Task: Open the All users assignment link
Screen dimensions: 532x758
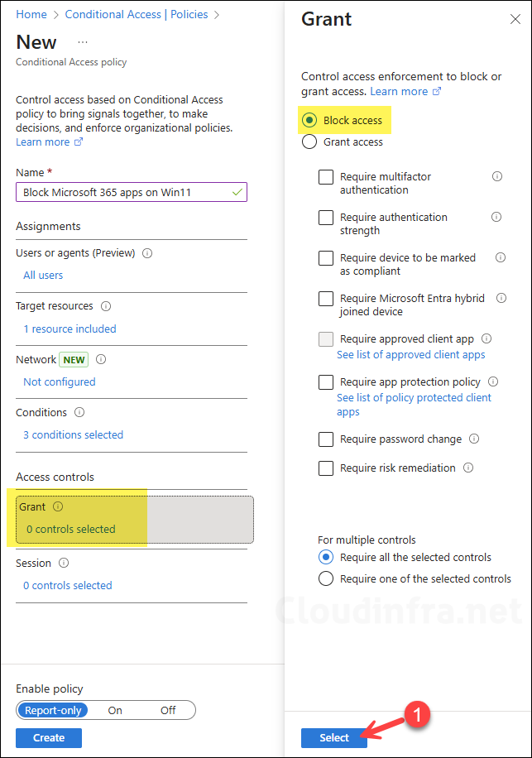Action: click(x=43, y=274)
